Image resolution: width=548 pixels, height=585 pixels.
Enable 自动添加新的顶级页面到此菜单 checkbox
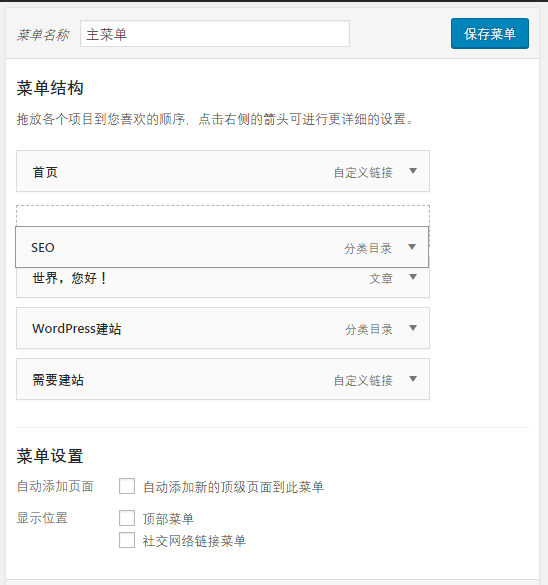pyautogui.click(x=127, y=487)
